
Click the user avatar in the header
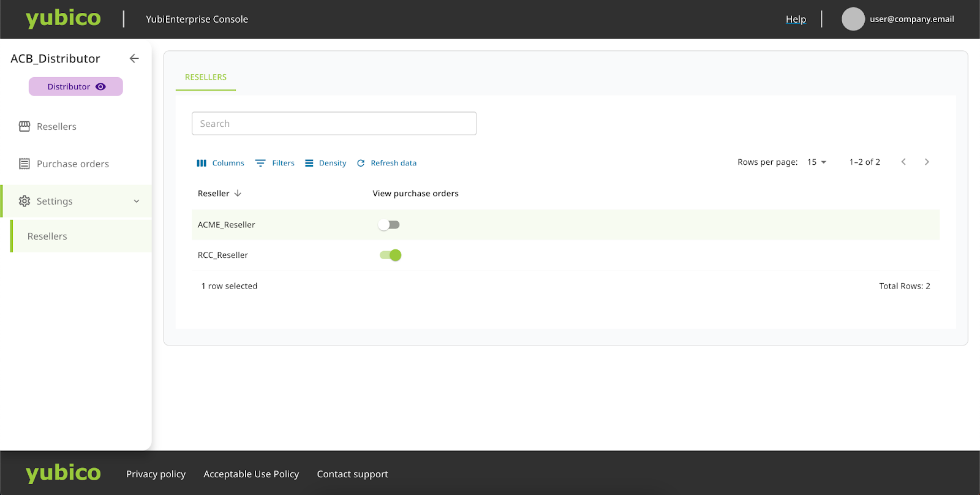click(x=853, y=19)
